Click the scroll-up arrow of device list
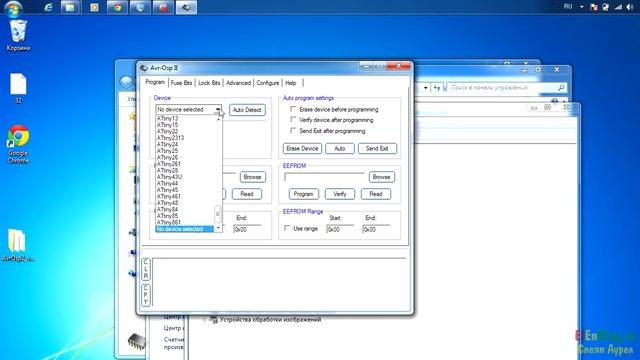This screenshot has height=360, width=640. (x=218, y=119)
